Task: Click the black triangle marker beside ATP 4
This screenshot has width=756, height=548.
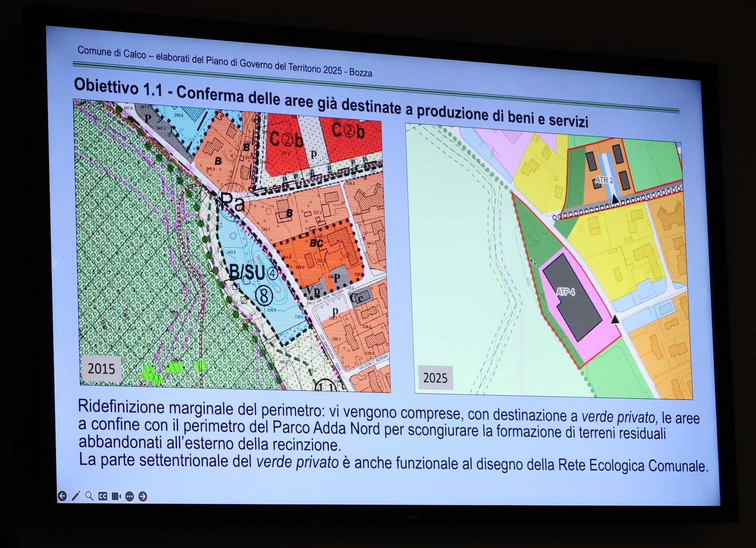Action: [615, 319]
